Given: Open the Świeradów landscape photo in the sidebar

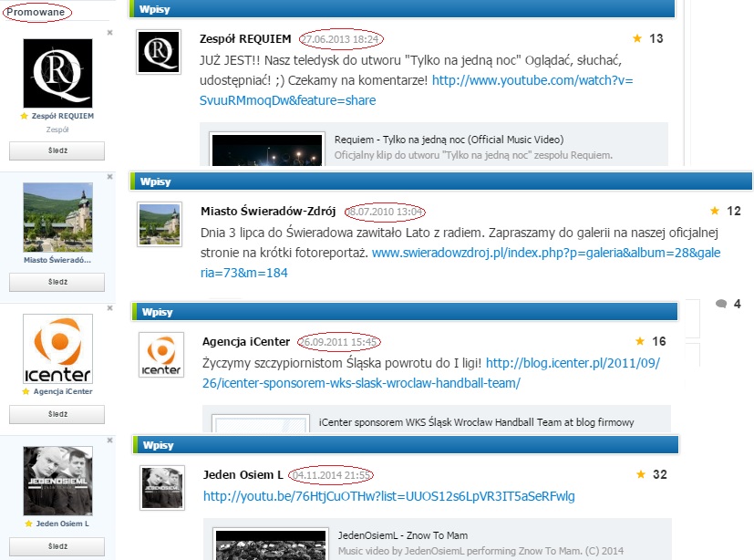Looking at the screenshot, I should pos(57,217).
